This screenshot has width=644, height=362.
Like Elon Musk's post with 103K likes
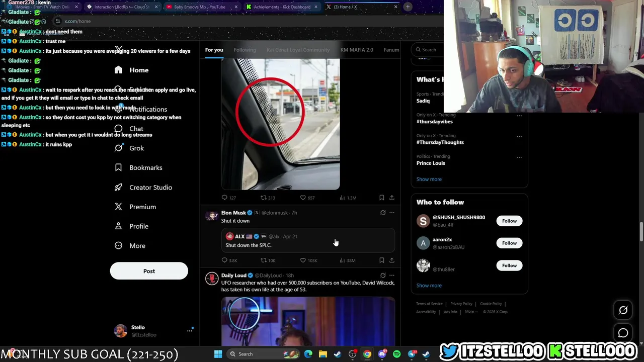(x=308, y=260)
